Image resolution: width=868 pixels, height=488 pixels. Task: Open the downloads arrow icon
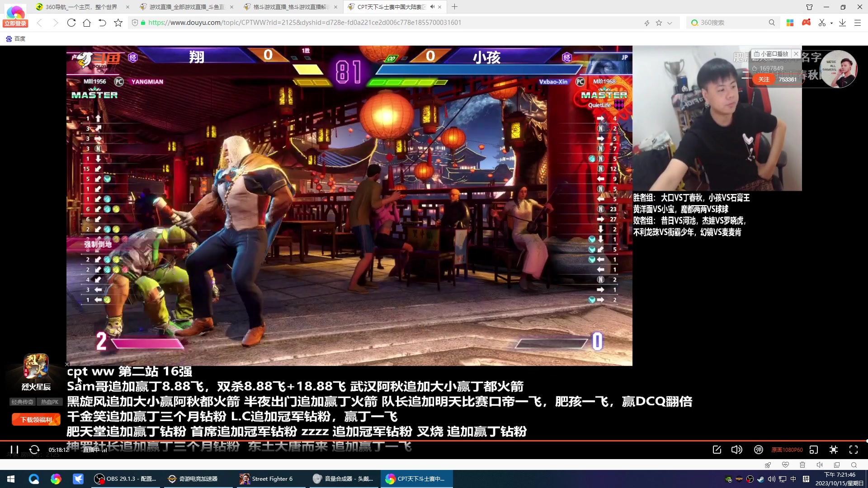coord(842,23)
